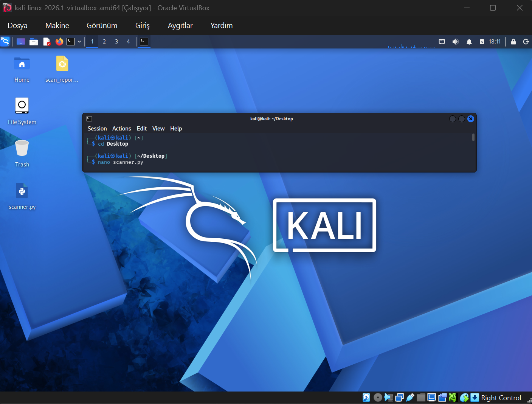Click the shared folders status icon
The width and height of the screenshot is (532, 404).
pyautogui.click(x=421, y=398)
